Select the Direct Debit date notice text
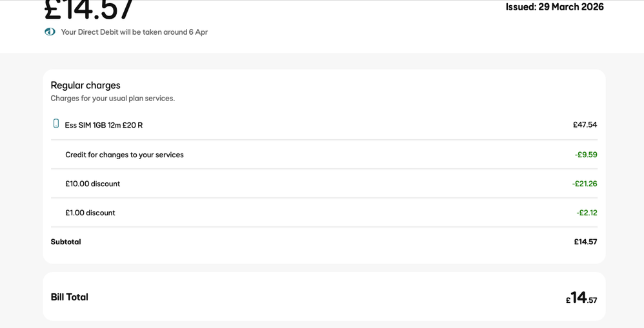Screen dimensions: 644x328 point(134,32)
